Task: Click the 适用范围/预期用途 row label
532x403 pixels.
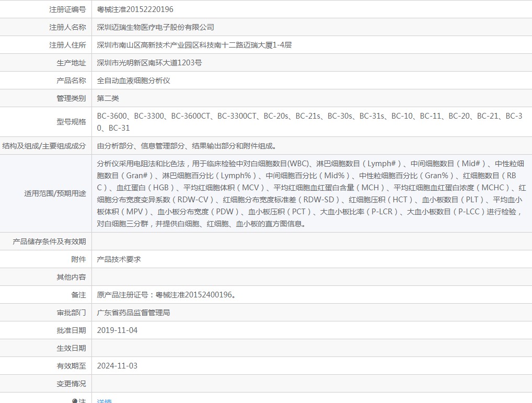Action: pos(55,193)
